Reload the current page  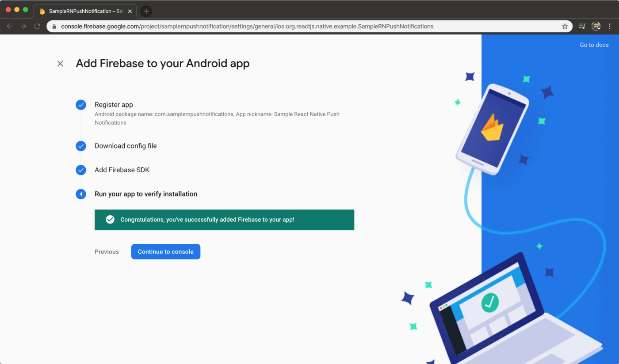(37, 27)
